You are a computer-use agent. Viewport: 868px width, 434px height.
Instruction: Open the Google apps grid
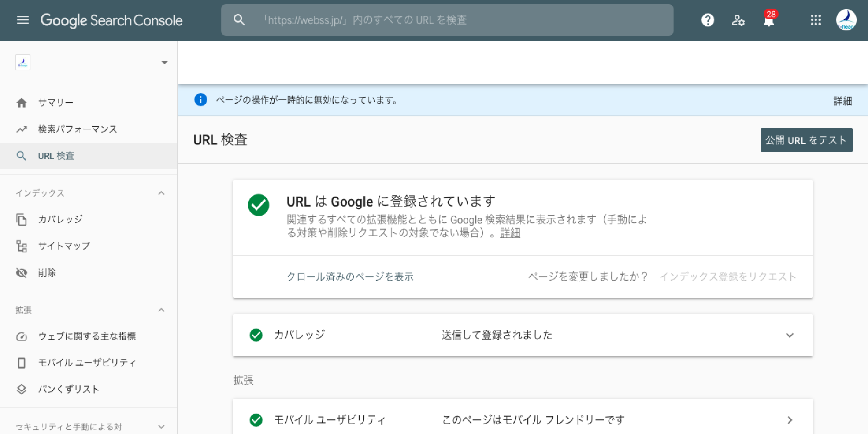(x=815, y=20)
